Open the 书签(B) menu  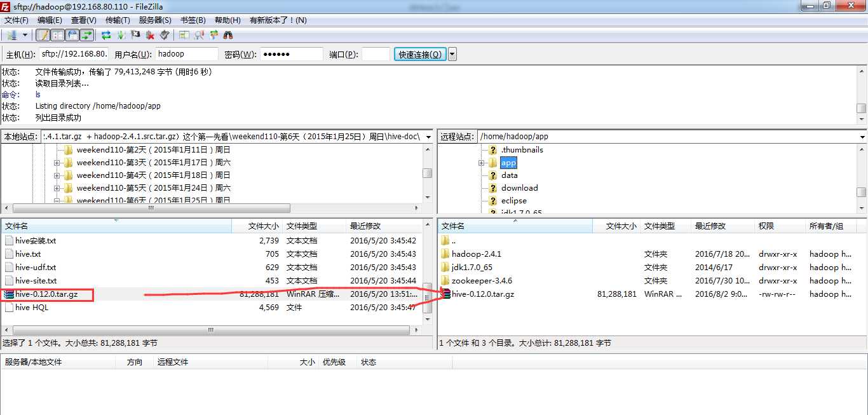coord(193,20)
